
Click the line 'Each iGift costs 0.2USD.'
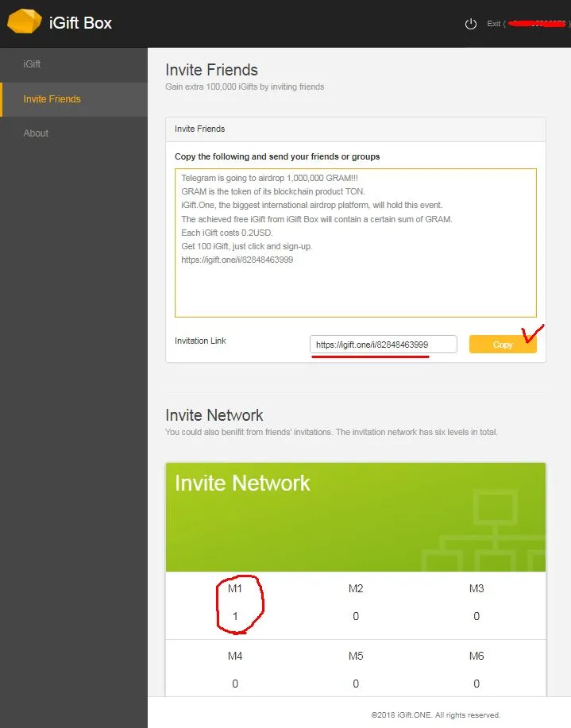coord(226,233)
